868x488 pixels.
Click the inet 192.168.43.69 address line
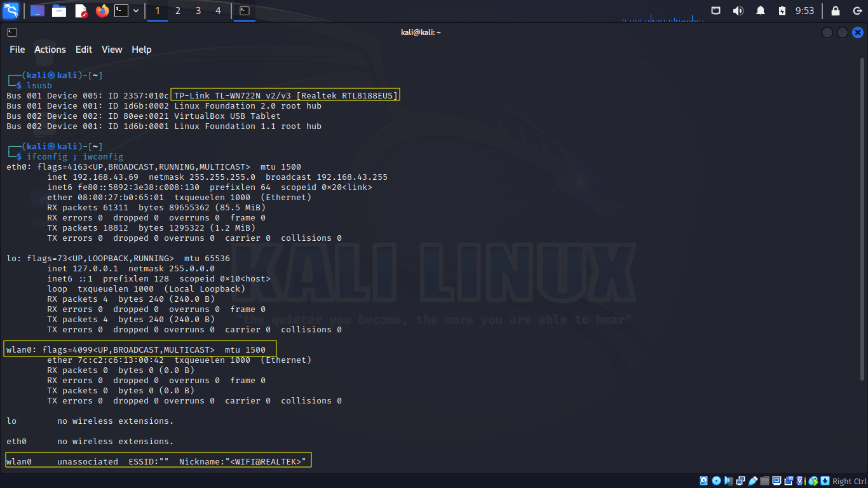217,177
